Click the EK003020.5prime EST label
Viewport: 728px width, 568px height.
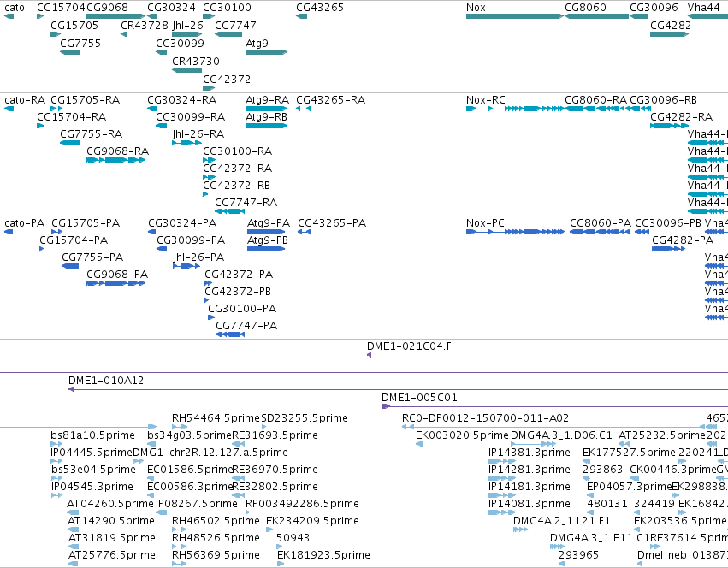(x=463, y=435)
